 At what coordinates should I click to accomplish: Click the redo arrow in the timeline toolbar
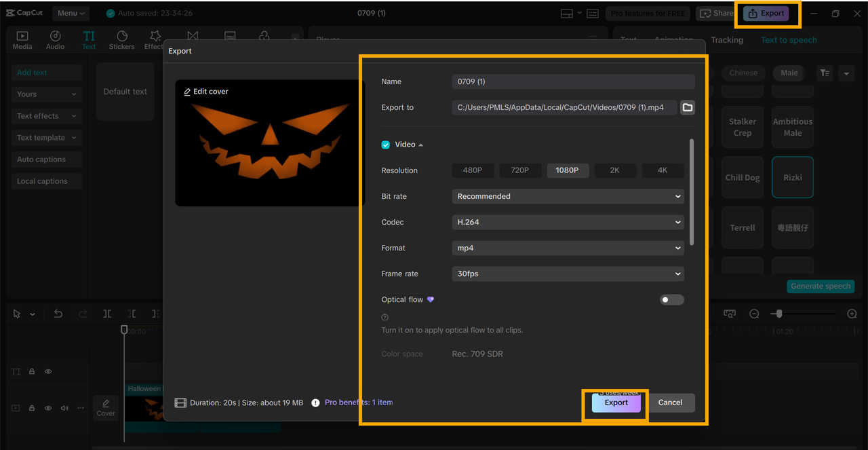[83, 314]
